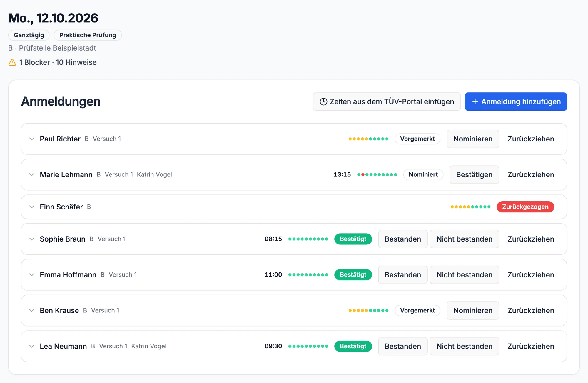Expand Ben Krause's entry chevron
The image size is (588, 383).
coord(32,311)
